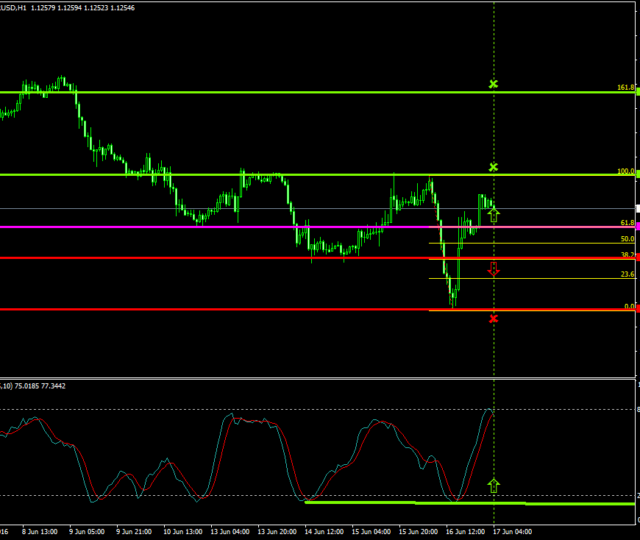Image resolution: width=640 pixels, height=540 pixels.
Task: Click the green X marker above the 161.8 line
Action: click(493, 84)
